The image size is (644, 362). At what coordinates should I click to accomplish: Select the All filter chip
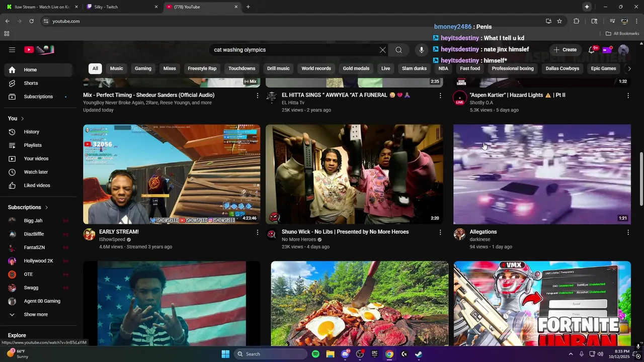pyautogui.click(x=95, y=68)
